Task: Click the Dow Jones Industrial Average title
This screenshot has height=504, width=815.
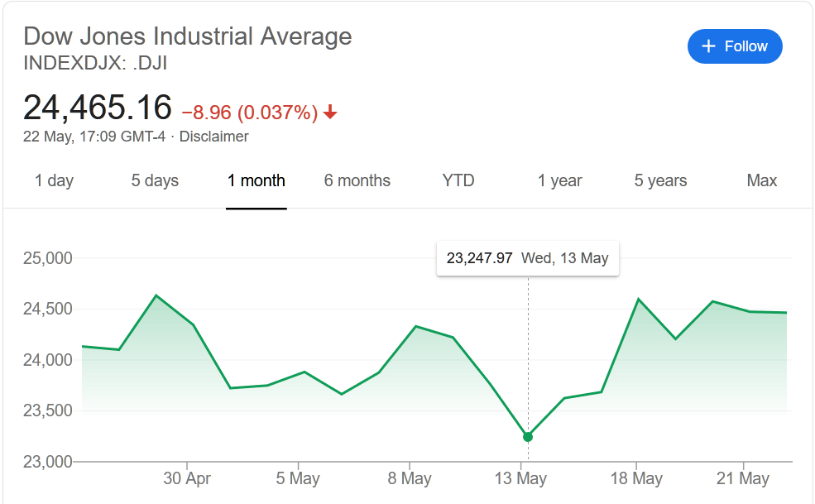Action: tap(188, 36)
